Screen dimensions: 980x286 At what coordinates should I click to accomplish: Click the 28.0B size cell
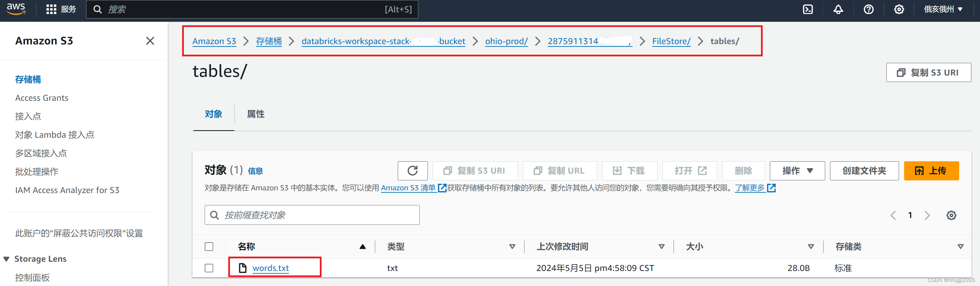(x=798, y=268)
